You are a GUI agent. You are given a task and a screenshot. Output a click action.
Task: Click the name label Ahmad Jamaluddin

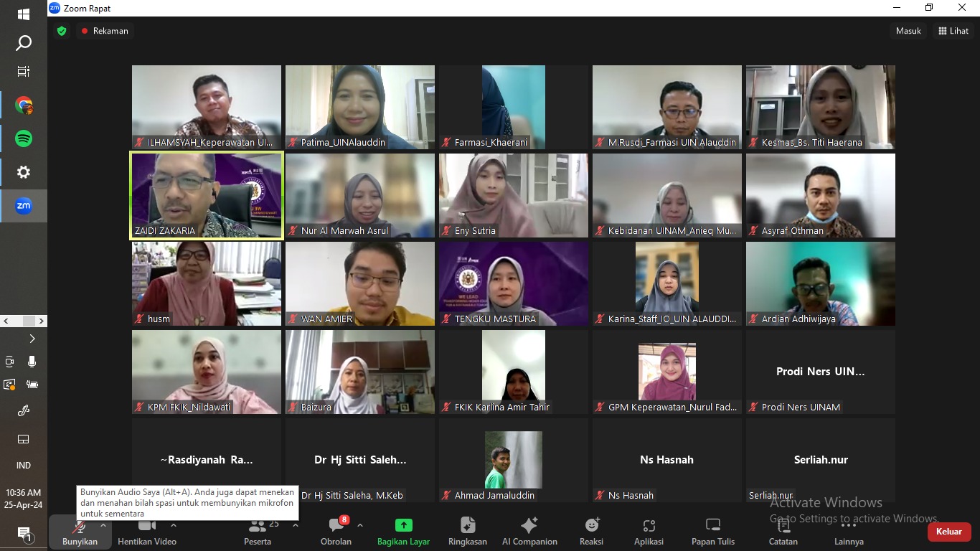(494, 496)
